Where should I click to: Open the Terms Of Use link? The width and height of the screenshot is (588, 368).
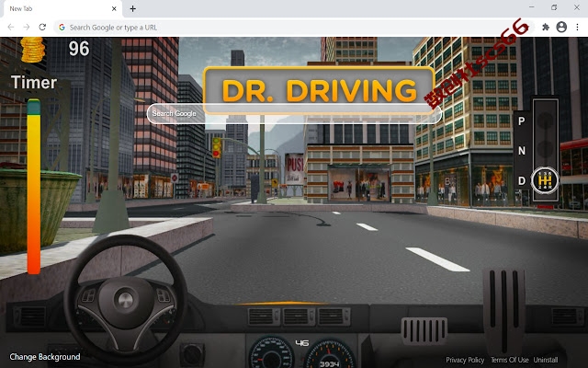click(x=510, y=360)
